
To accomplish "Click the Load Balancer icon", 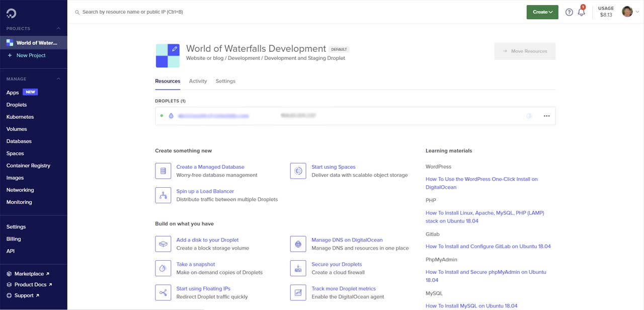I will 163,195.
